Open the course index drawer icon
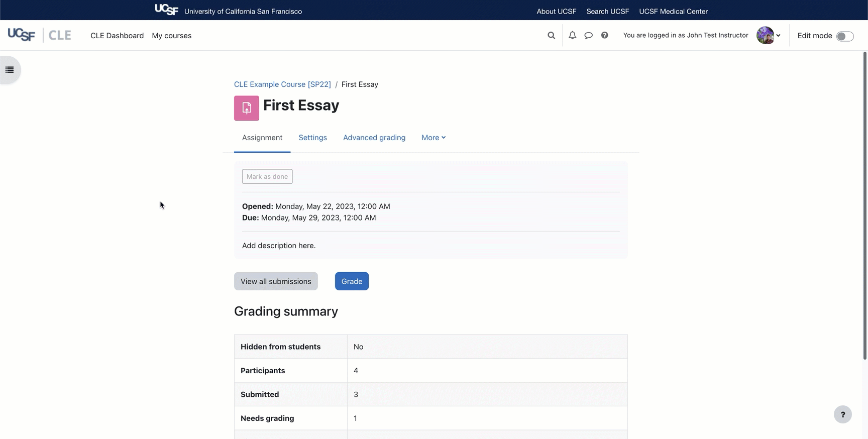 coord(10,70)
